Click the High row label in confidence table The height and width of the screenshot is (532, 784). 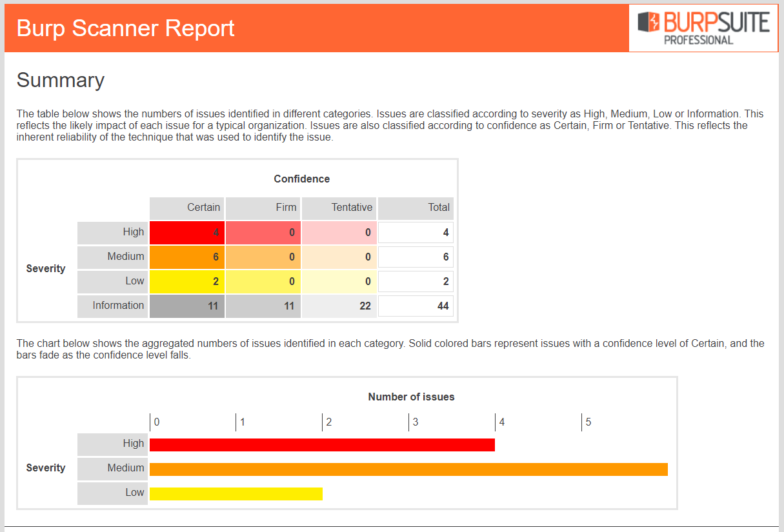[x=113, y=232]
